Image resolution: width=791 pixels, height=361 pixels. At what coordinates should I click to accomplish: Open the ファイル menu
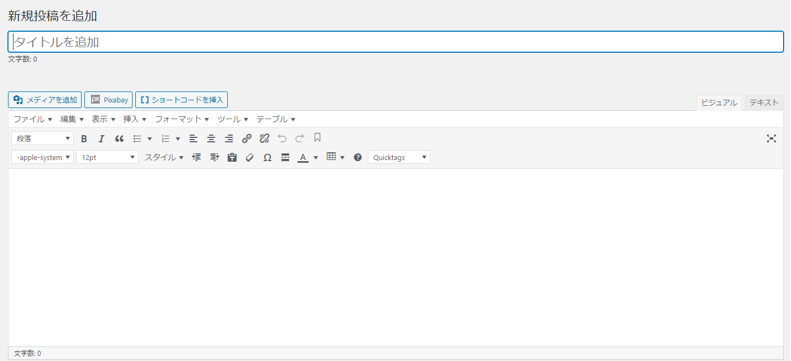(x=33, y=119)
